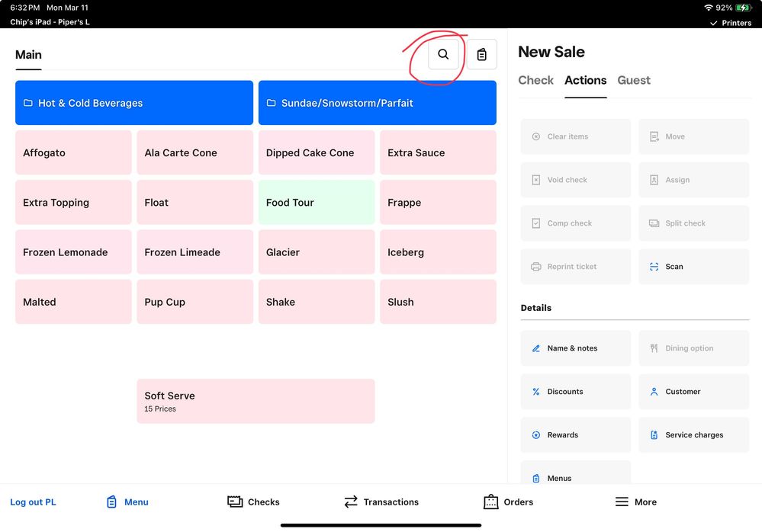The image size is (762, 532).
Task: Open Discounts percent action
Action: pos(575,392)
